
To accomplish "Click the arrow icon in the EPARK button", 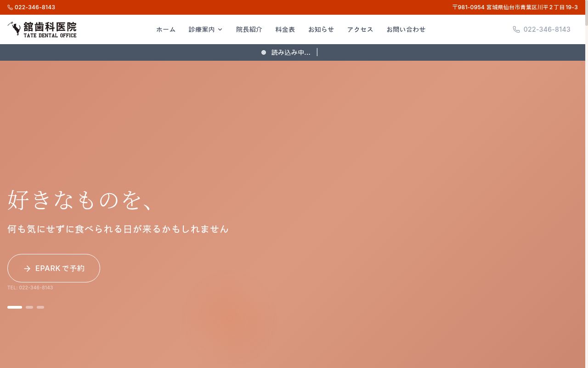I will pyautogui.click(x=27, y=269).
